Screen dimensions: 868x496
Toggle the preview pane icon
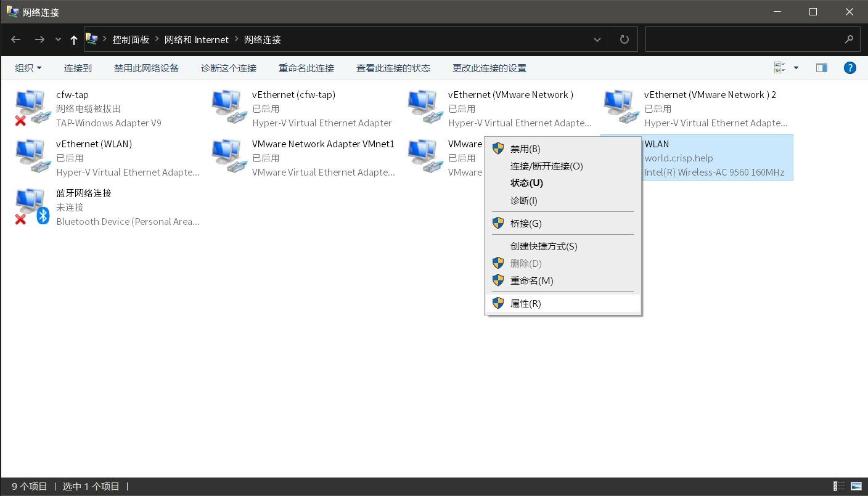tap(821, 68)
